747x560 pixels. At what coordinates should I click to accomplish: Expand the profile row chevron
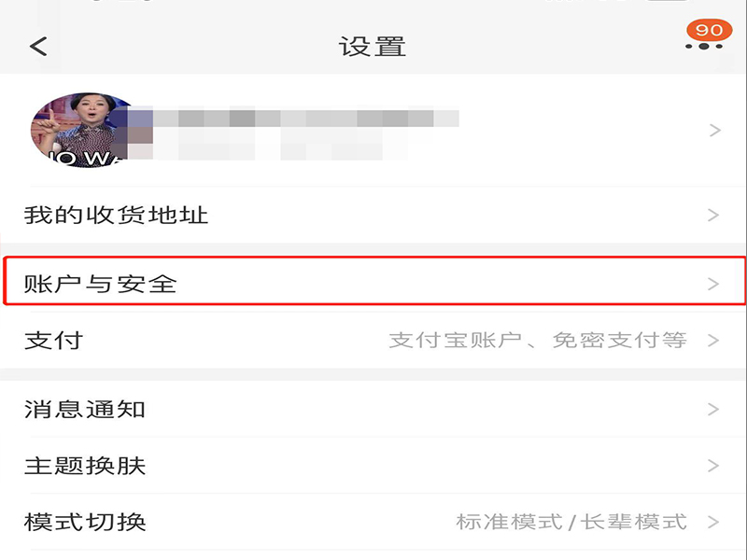point(714,130)
